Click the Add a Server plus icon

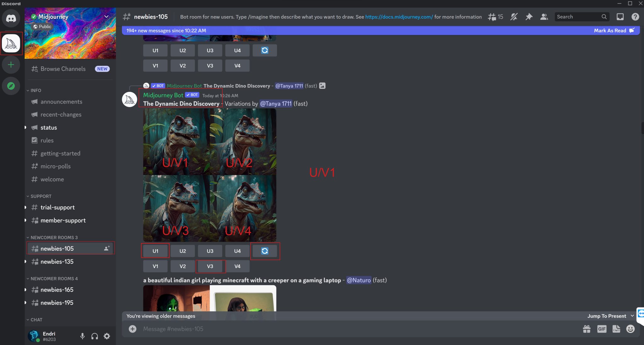[11, 65]
